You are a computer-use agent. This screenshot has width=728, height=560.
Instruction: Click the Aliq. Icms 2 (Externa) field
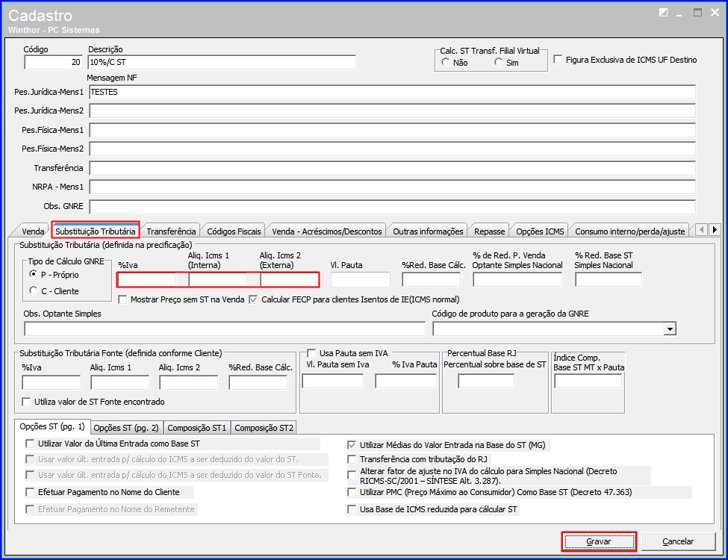(x=289, y=279)
